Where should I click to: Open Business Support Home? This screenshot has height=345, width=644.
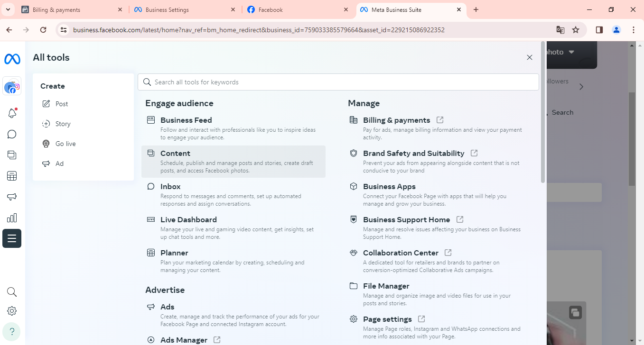point(436,228)
